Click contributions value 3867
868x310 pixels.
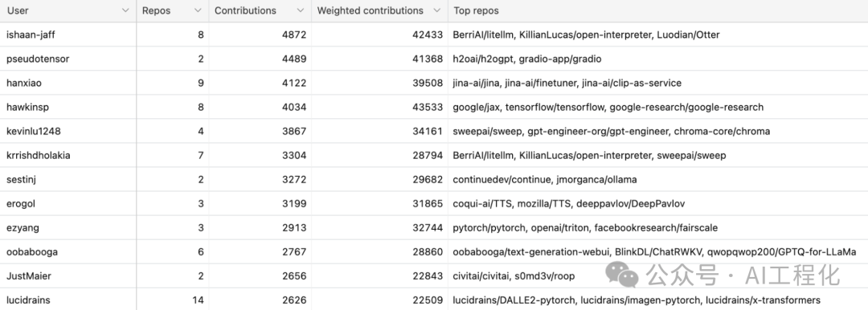coord(294,131)
